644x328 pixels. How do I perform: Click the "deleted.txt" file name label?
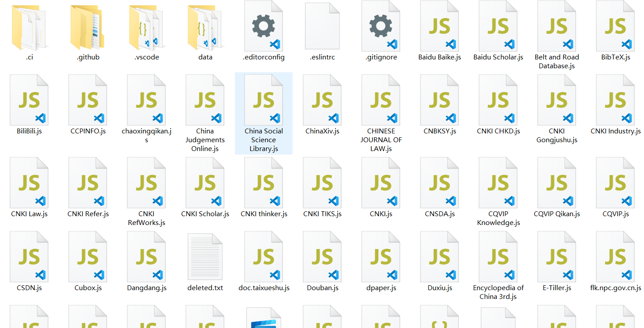205,288
